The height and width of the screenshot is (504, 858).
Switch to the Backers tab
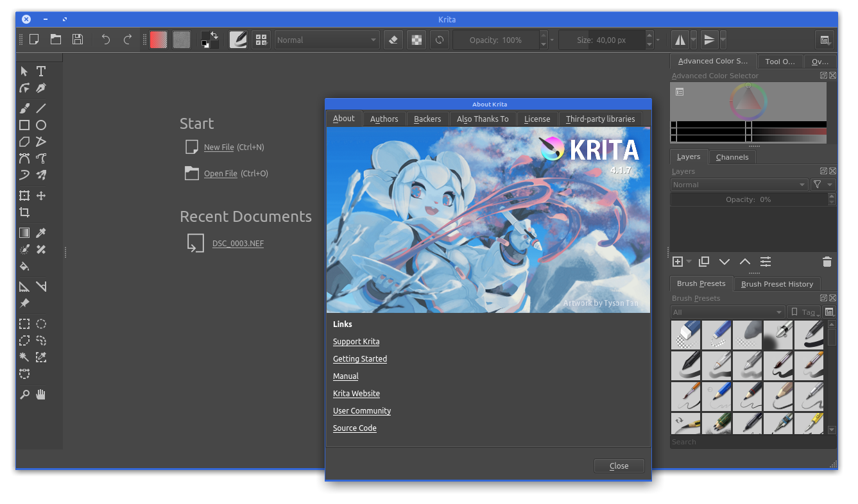pyautogui.click(x=427, y=119)
